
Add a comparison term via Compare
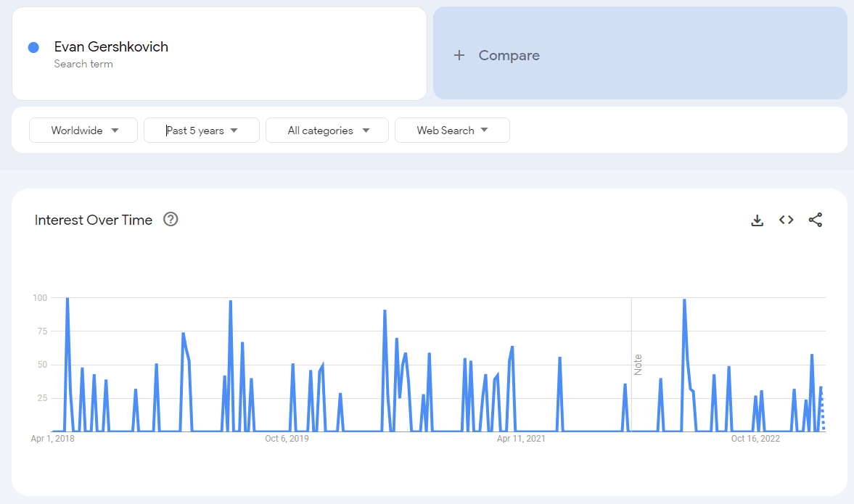click(x=640, y=54)
